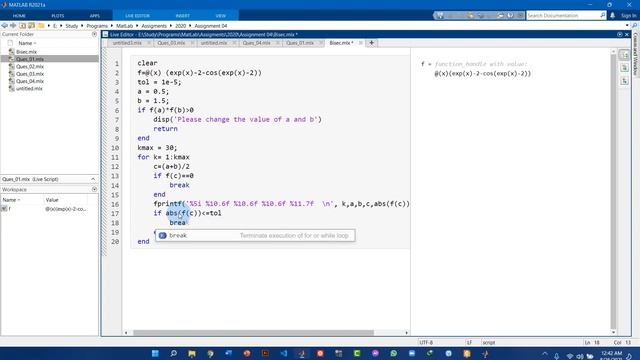Click the UTF-8 encoding status entry
640x360 pixels.
coord(426,342)
